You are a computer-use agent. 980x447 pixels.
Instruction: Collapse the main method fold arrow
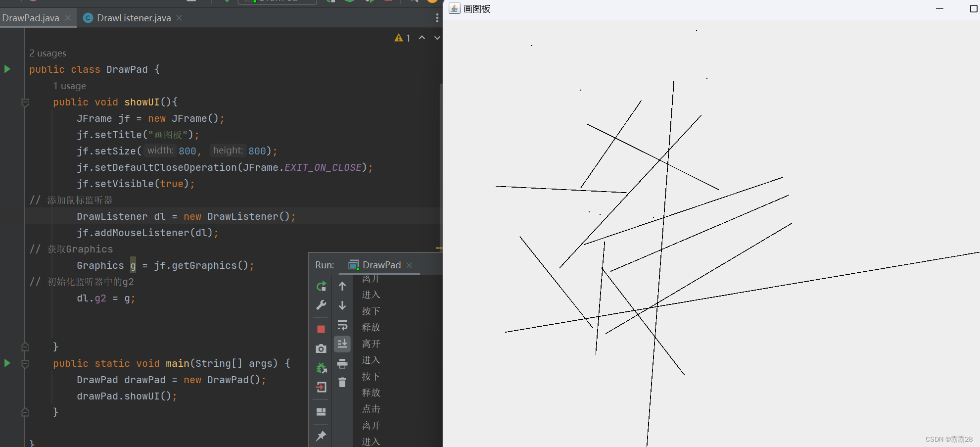(25, 363)
